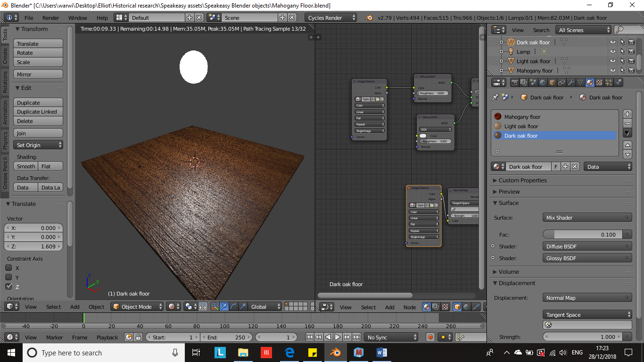Click the Duplicate Linked button
This screenshot has height=362, width=644.
click(37, 112)
